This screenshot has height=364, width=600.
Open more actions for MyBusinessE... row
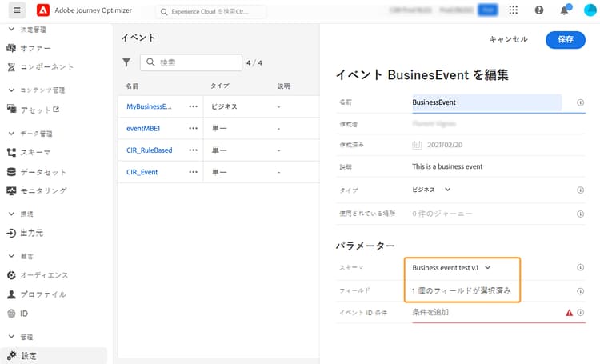point(194,106)
